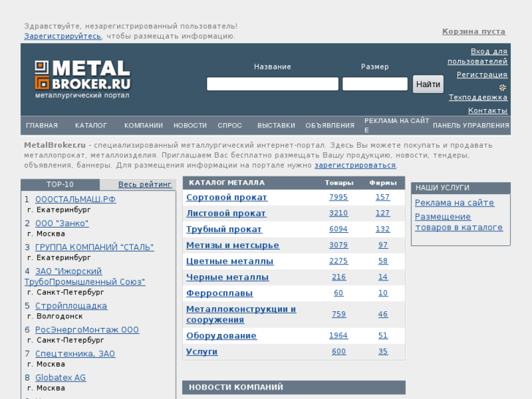532x399 pixels.
Task: Click 157 firms count for Сортовой прокат
Action: [383, 197]
